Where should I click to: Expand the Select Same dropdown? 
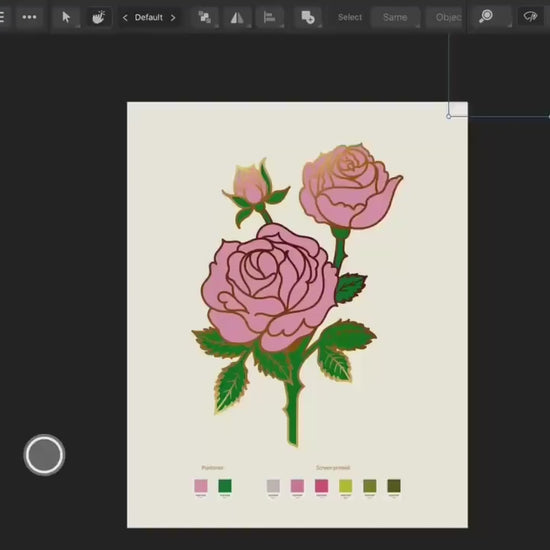click(x=395, y=17)
